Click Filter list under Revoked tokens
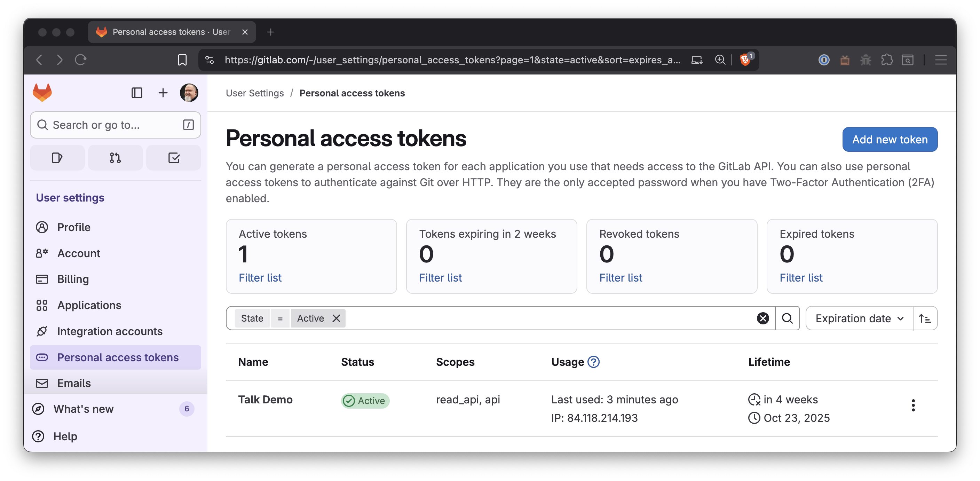 621,278
